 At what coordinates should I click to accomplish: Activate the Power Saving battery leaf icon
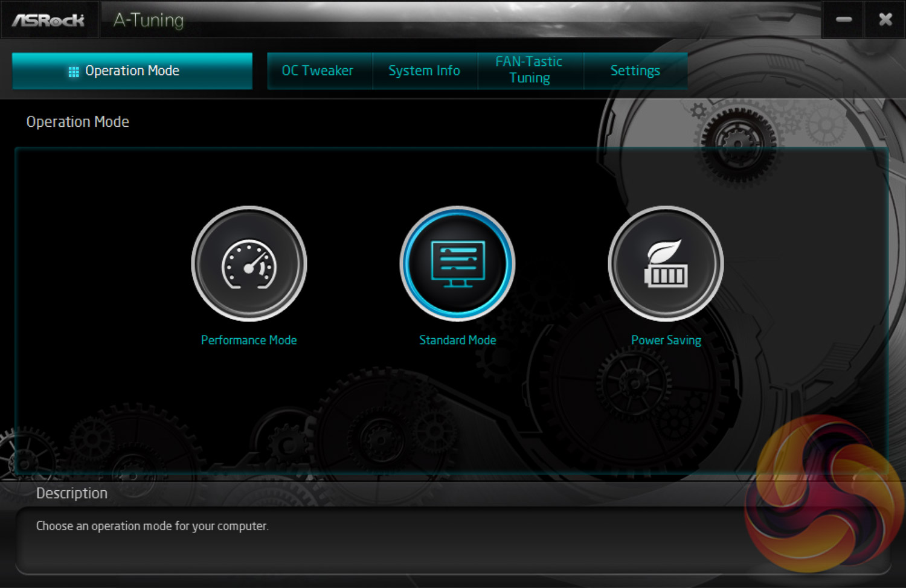point(666,264)
